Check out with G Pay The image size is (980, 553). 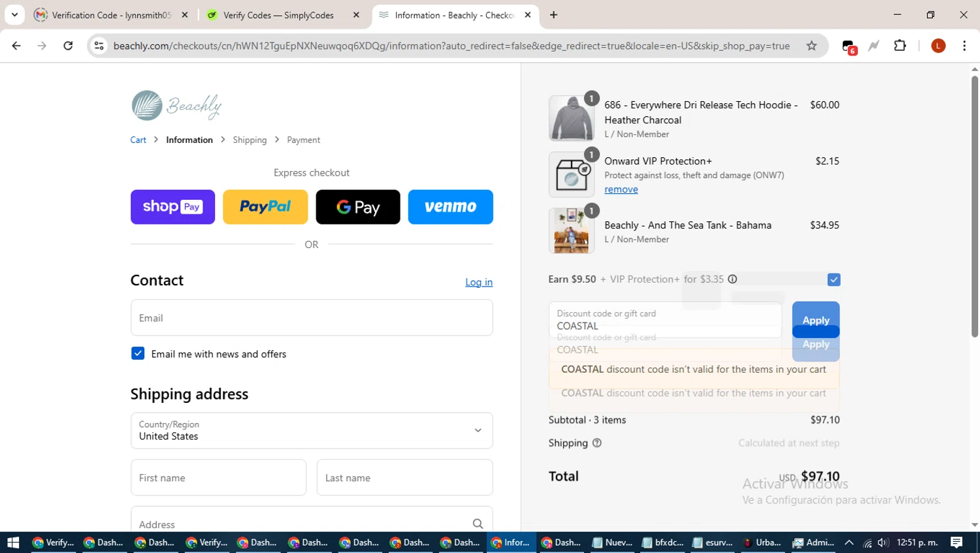pyautogui.click(x=358, y=207)
